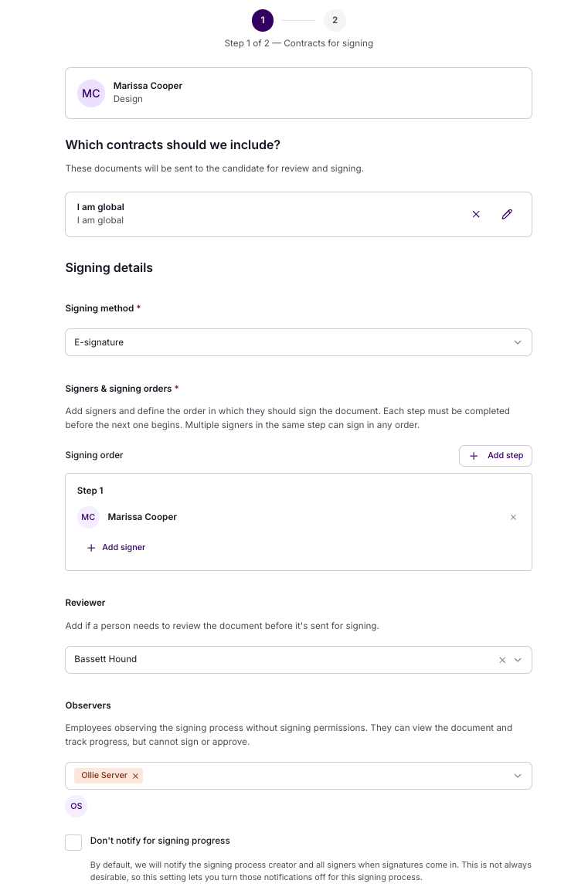Remove Marissa Cooper from Step 1
588x887 pixels.
513,517
